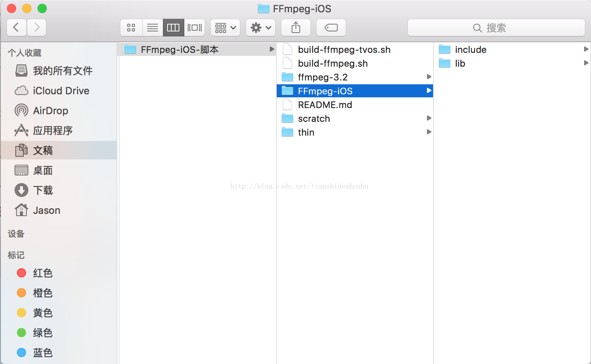Switch to Cover Flow view

pos(195,28)
